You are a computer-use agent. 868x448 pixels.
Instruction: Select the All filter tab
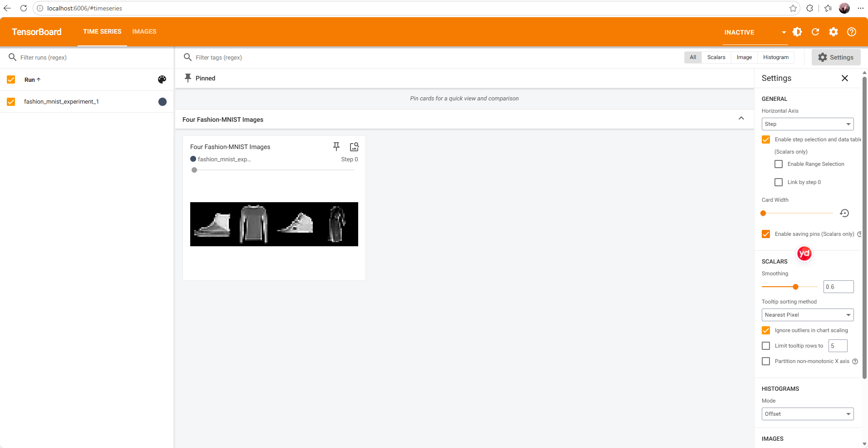coord(693,57)
